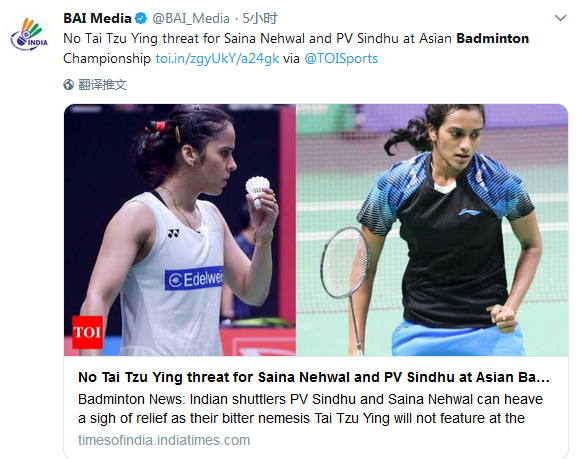Open the toi.in/zgyUkY/a24gk link
This screenshot has width=580, height=459.
click(x=217, y=58)
